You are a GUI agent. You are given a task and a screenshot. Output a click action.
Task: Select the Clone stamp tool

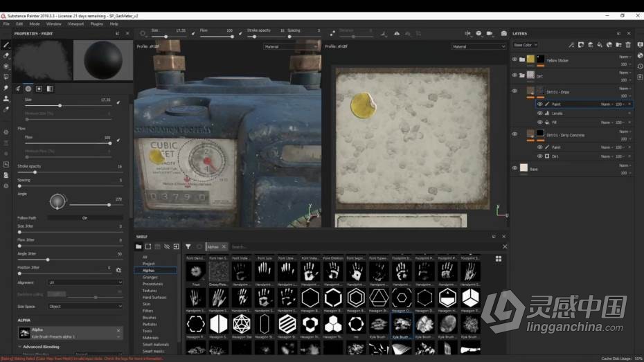pyautogui.click(x=6, y=98)
